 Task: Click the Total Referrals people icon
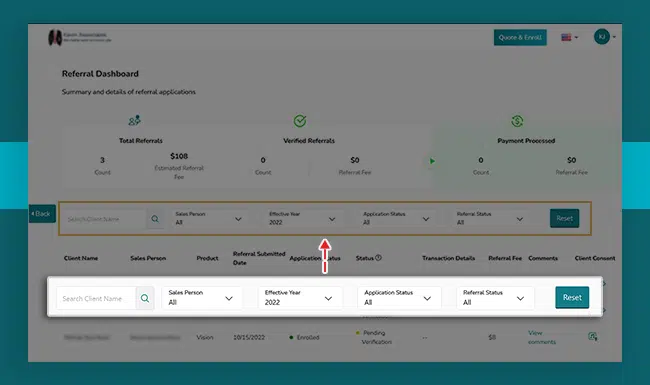click(134, 121)
